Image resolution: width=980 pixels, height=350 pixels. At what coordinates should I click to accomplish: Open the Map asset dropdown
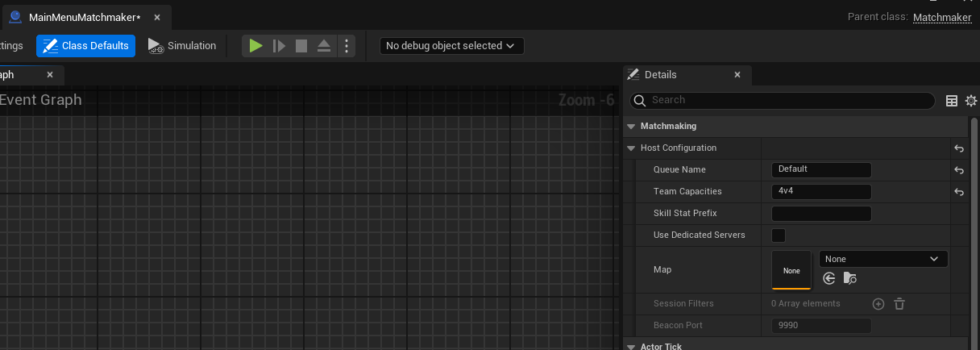tap(883, 259)
